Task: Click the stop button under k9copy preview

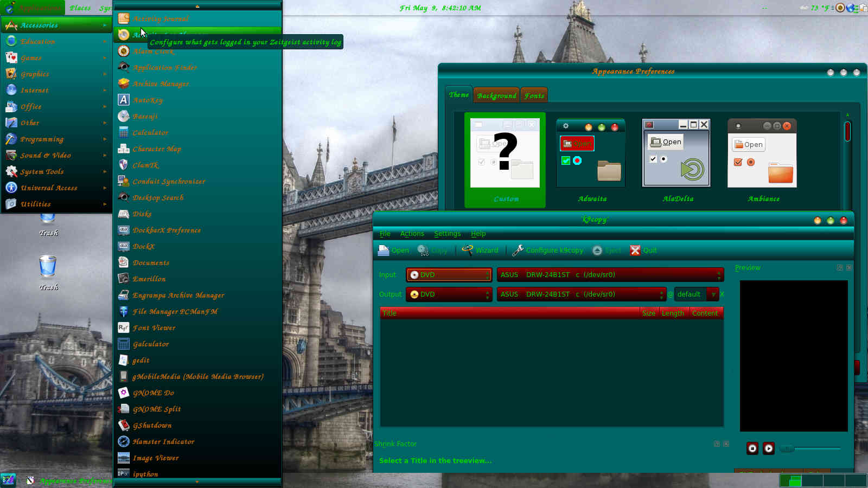Action: [752, 448]
